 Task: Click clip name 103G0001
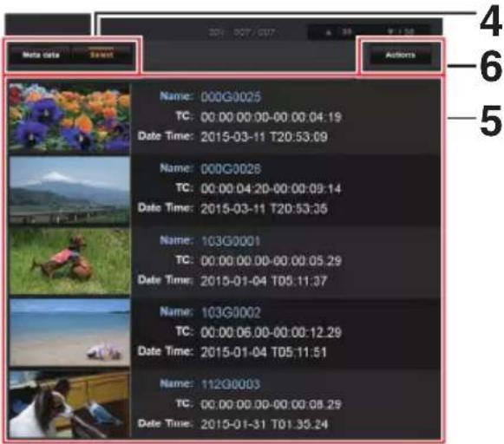231,240
